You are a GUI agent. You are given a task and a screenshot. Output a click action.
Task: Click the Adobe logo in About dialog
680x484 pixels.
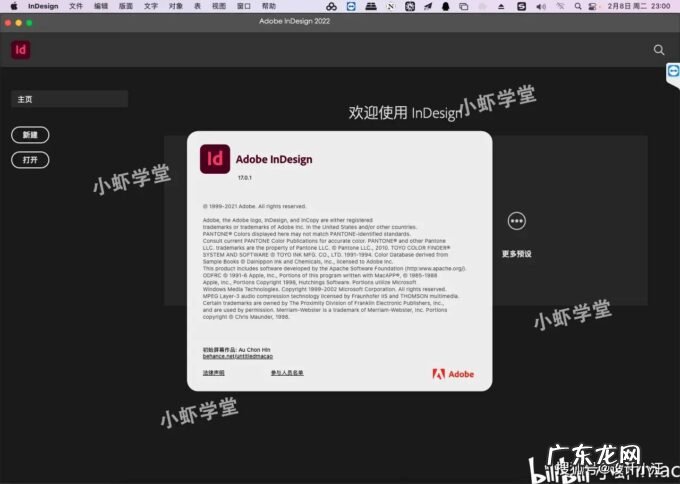point(453,374)
